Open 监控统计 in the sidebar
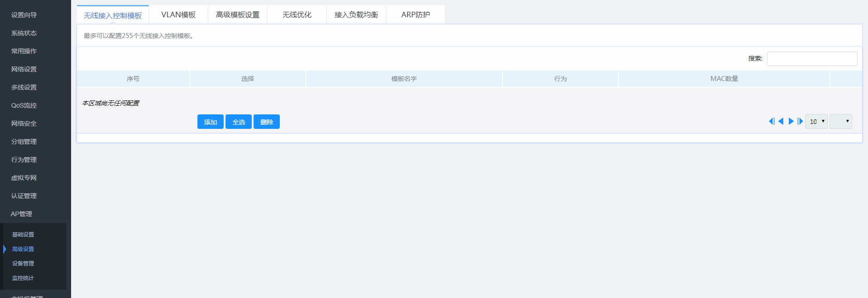The height and width of the screenshot is (298, 868). point(23,278)
